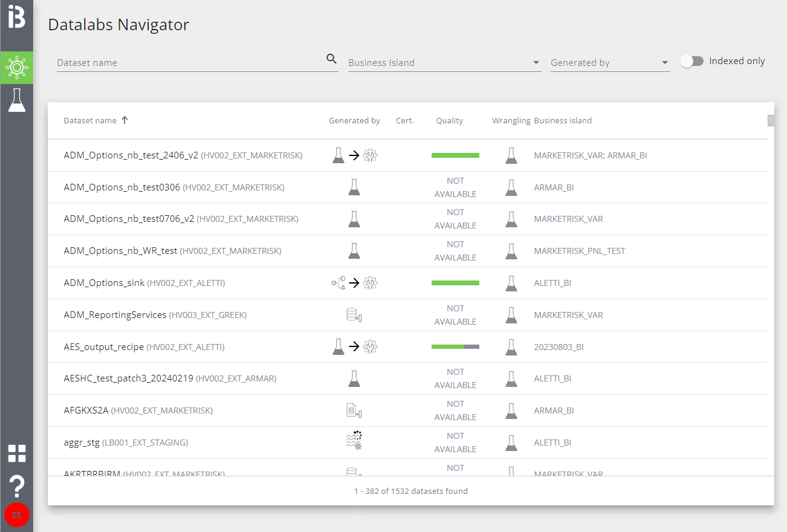Open the apps grid icon near the bottom sidebar
Viewport: 787px width, 532px height.
[x=17, y=453]
